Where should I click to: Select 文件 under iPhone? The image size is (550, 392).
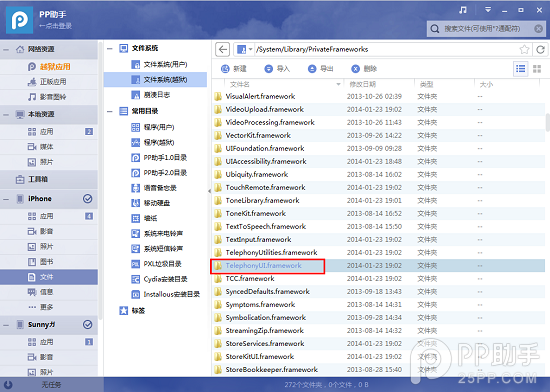coord(49,277)
